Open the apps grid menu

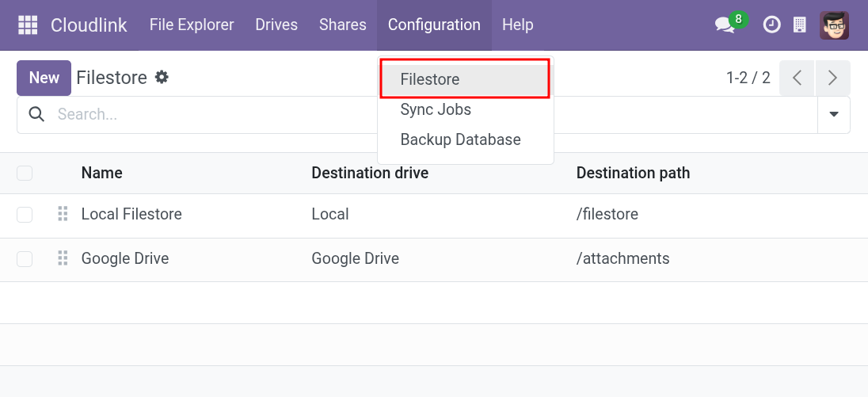(28, 25)
